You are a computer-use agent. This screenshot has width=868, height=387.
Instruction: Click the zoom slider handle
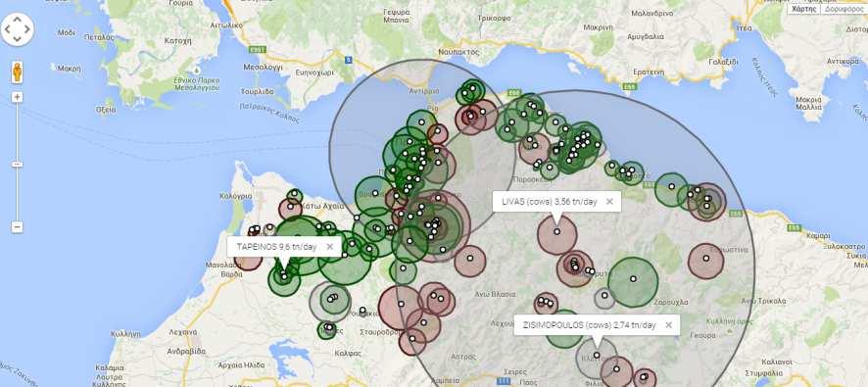click(x=18, y=165)
